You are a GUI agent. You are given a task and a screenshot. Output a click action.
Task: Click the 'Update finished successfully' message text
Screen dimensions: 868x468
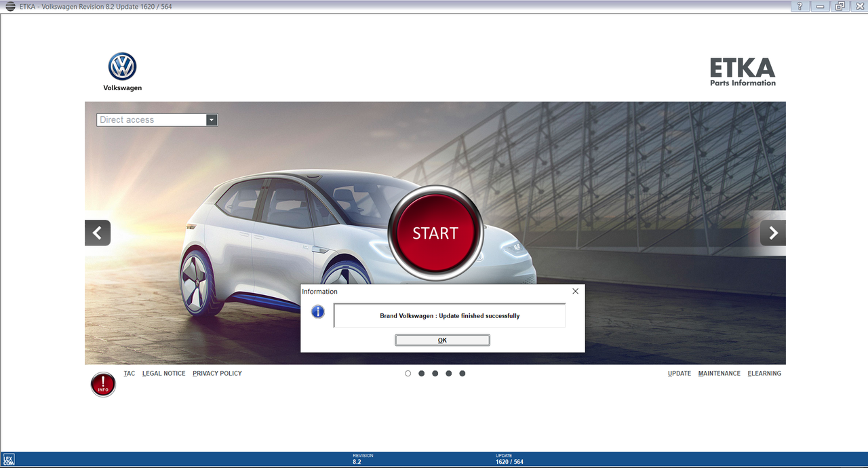click(450, 316)
